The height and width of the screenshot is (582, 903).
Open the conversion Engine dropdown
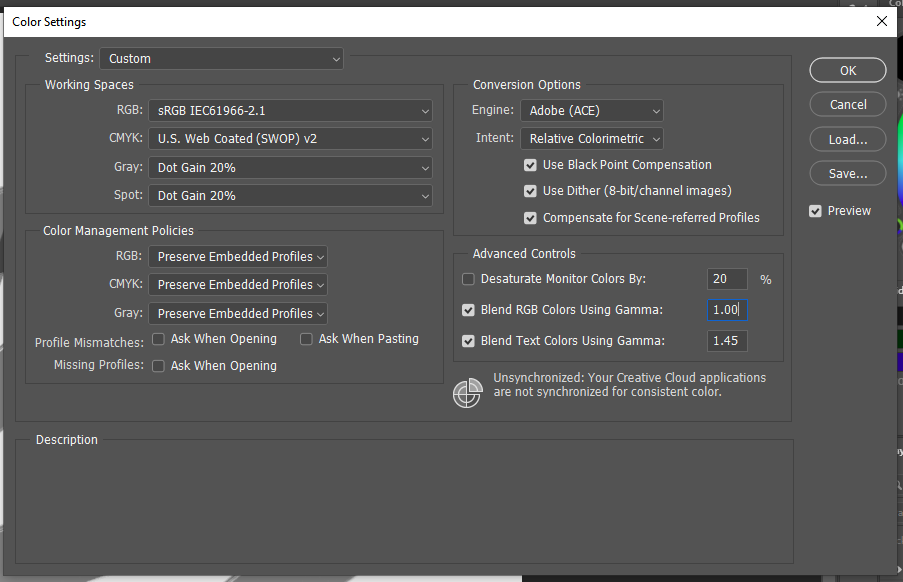click(591, 110)
